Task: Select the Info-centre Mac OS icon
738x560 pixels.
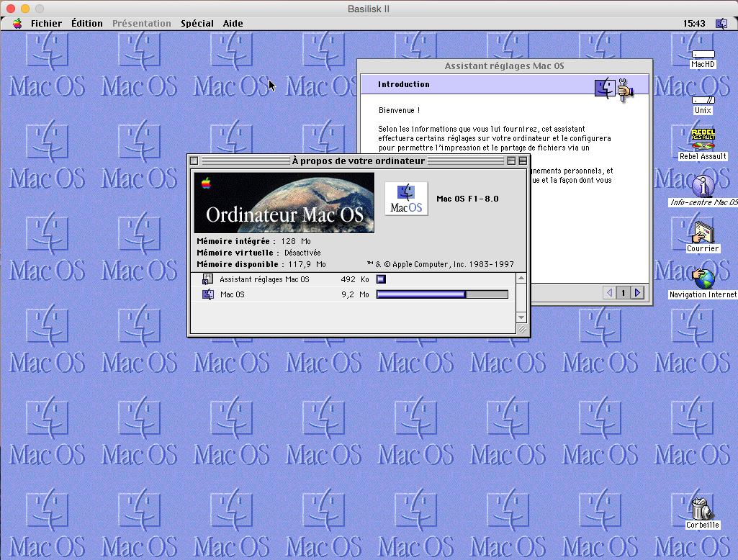Action: 703,186
